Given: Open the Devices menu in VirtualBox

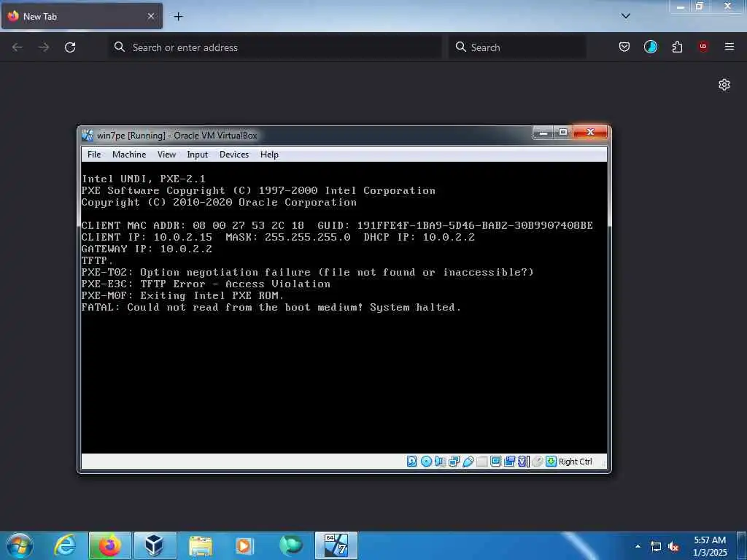Looking at the screenshot, I should point(234,155).
